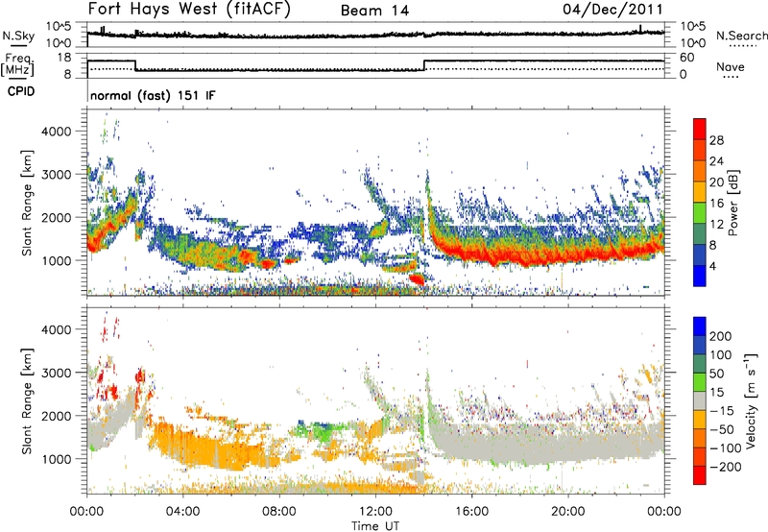This screenshot has height=532, width=768.
Task: Select the '16:00' time tick label
Action: (x=471, y=512)
